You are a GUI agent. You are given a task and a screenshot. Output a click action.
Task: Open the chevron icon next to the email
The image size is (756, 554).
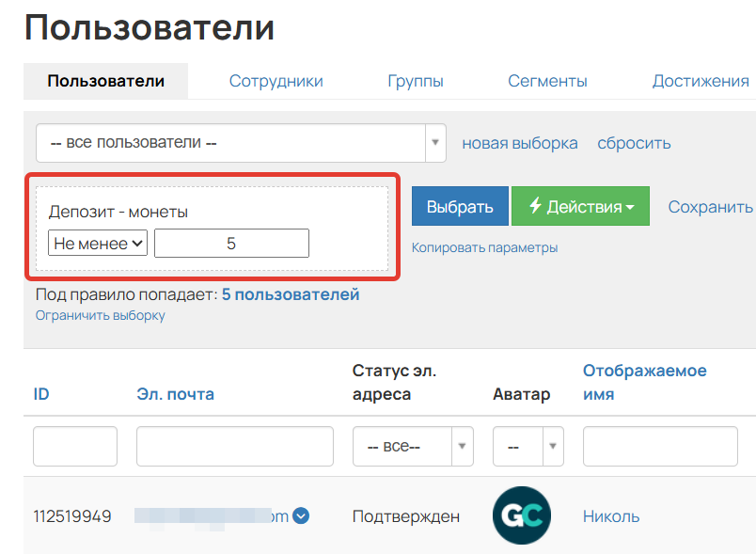[301, 515]
